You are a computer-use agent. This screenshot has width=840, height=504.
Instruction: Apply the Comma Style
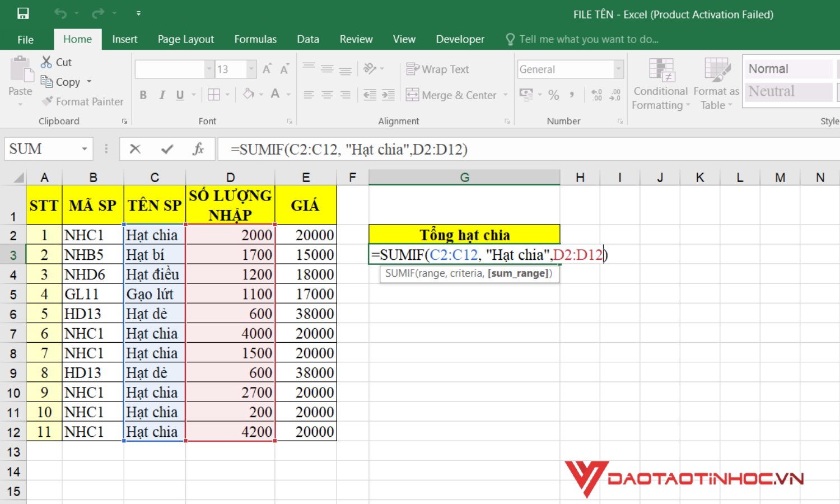(x=572, y=95)
